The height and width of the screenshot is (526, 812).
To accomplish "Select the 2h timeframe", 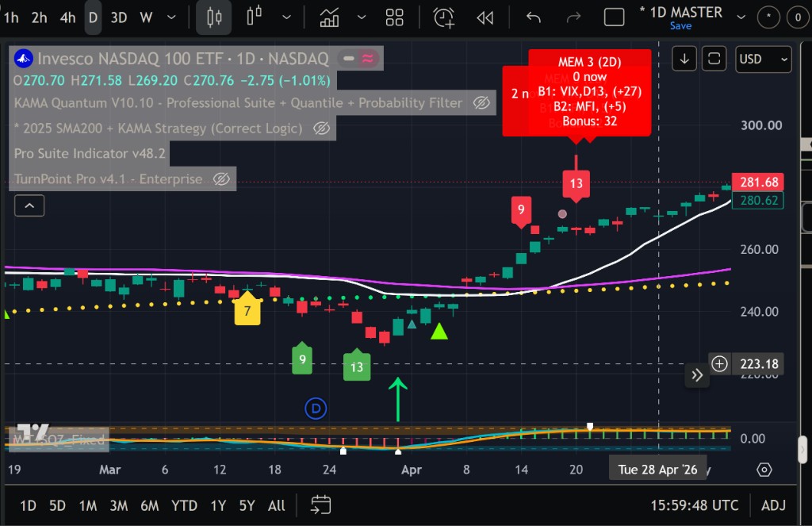I will pos(40,17).
